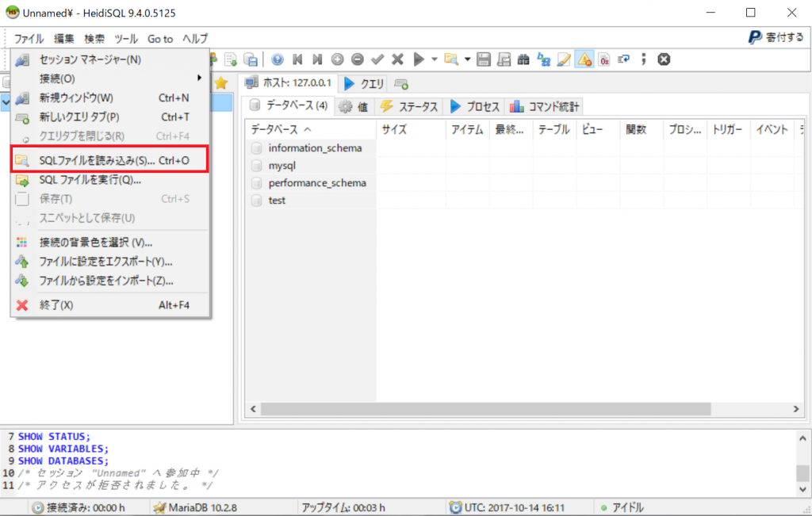Image resolution: width=812 pixels, height=516 pixels.
Task: Collapse the session tree node chevron
Action: pos(6,102)
